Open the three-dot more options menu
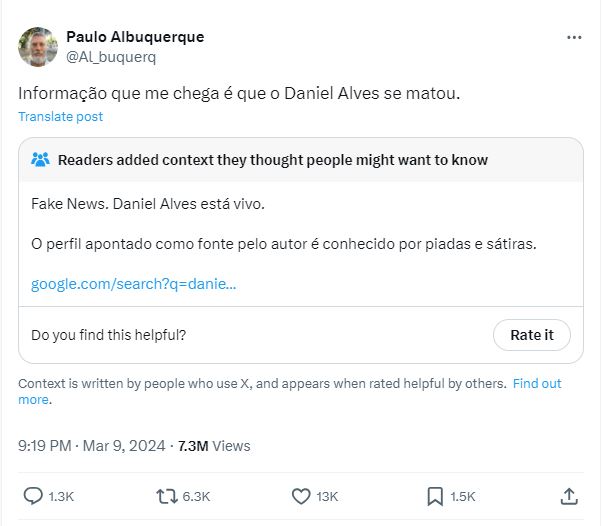Image resolution: width=603 pixels, height=526 pixels. (x=574, y=37)
